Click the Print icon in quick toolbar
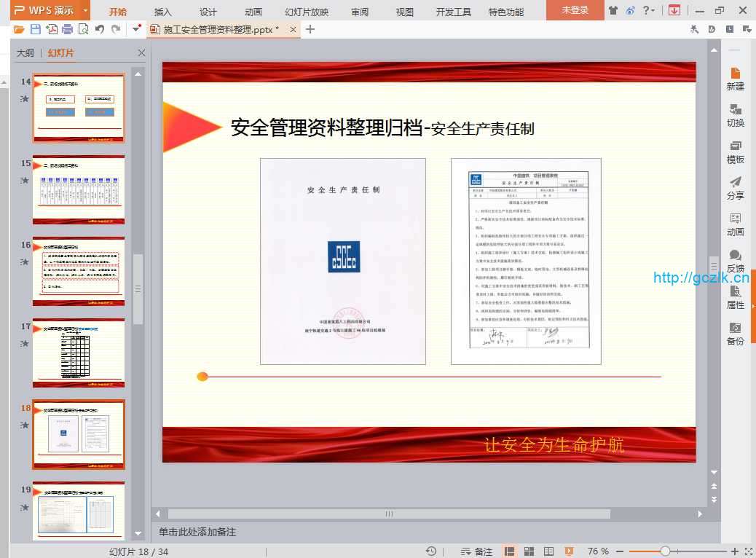This screenshot has width=756, height=558. [x=67, y=29]
